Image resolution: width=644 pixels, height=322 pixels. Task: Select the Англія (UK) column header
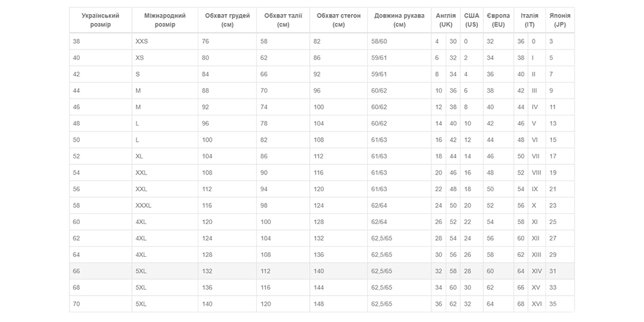446,20
